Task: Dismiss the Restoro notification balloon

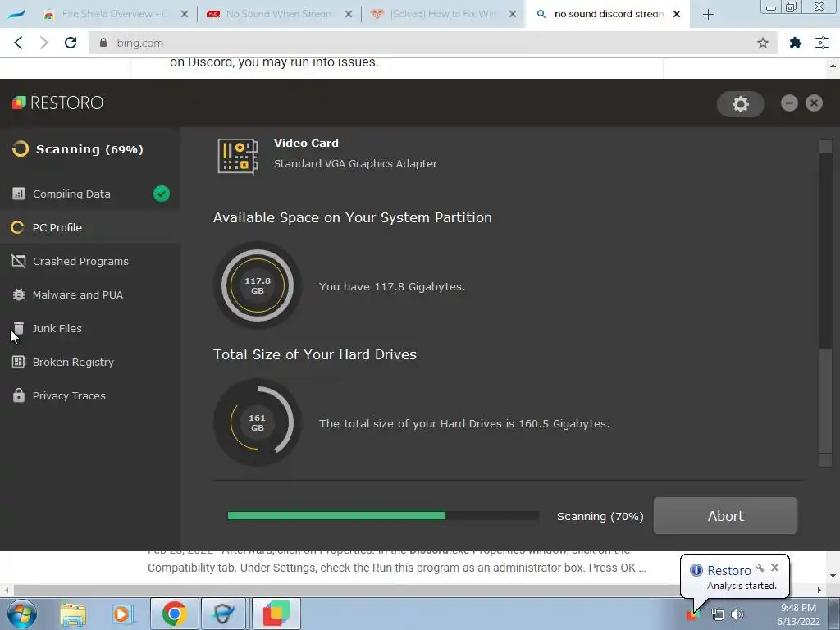Action: click(774, 568)
